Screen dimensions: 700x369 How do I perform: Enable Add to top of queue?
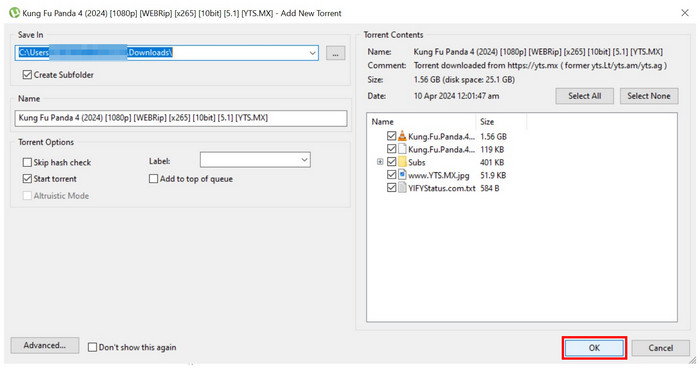pos(154,179)
